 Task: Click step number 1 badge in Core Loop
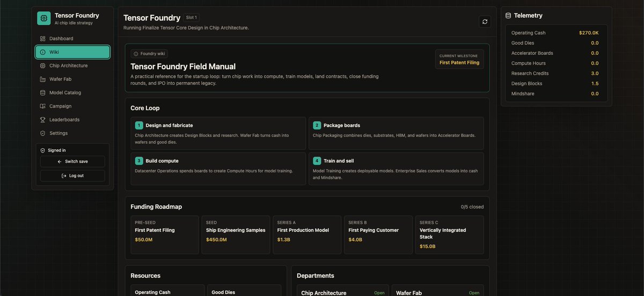pyautogui.click(x=139, y=125)
